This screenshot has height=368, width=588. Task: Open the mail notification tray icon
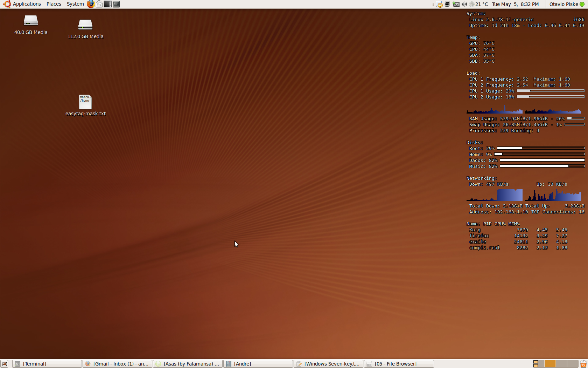pos(456,4)
